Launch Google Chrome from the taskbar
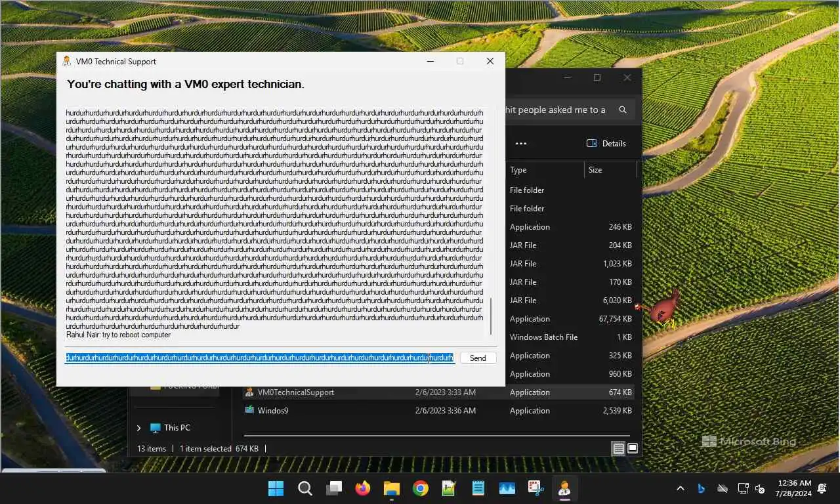The height and width of the screenshot is (504, 840). pyautogui.click(x=421, y=488)
